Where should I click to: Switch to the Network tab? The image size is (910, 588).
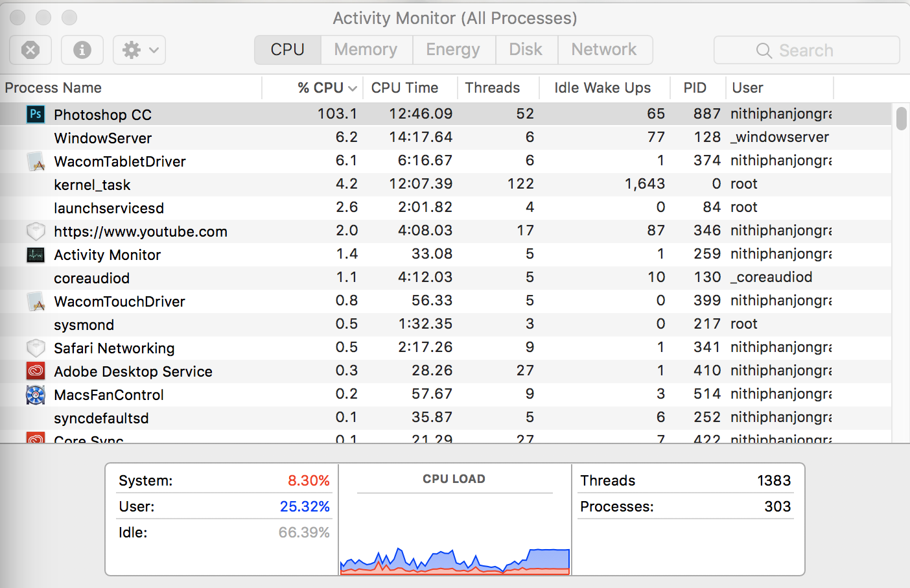click(x=604, y=50)
